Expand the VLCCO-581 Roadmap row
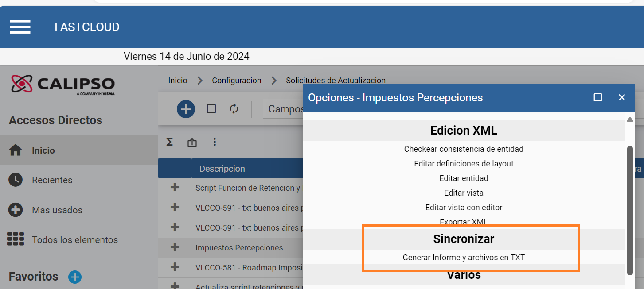644x289 pixels. (x=175, y=267)
